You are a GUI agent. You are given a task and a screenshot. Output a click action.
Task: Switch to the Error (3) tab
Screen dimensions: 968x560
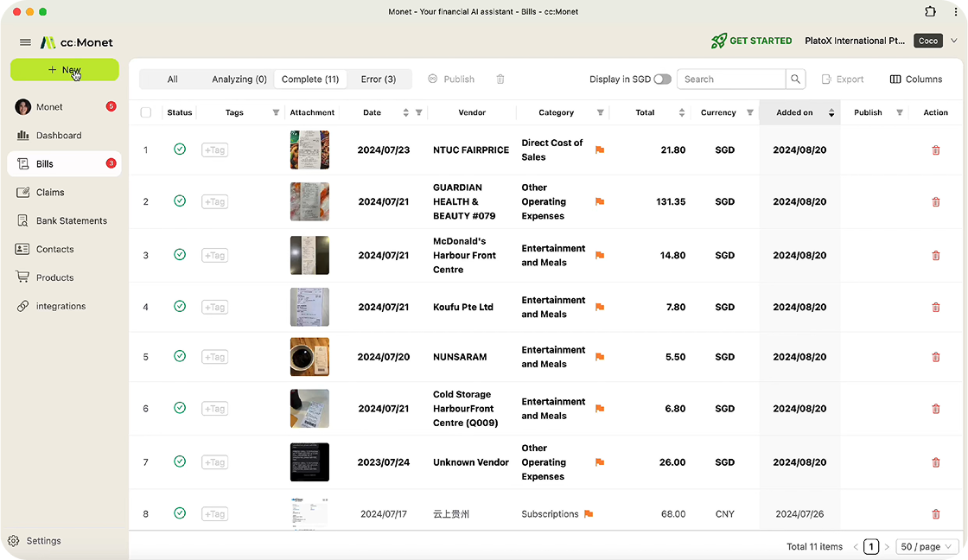(379, 79)
